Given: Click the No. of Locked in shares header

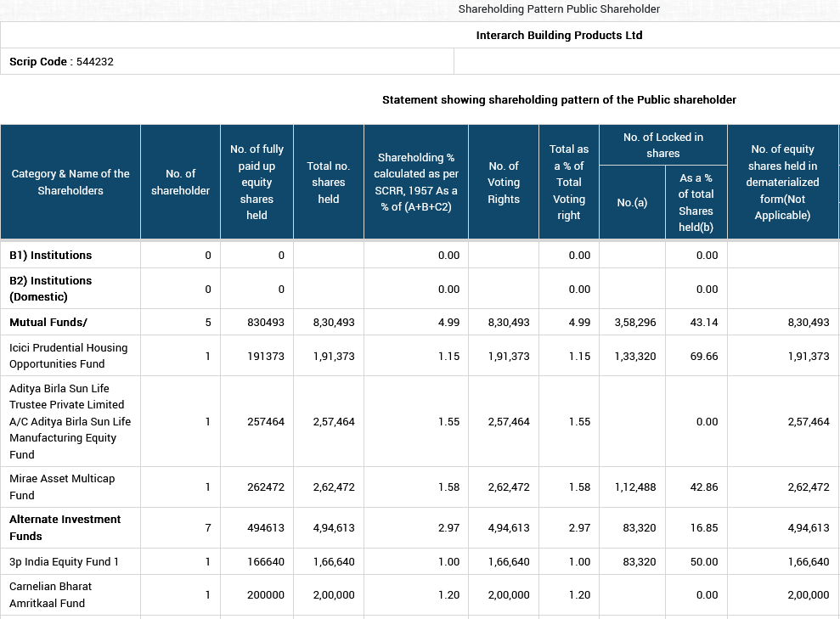Looking at the screenshot, I should (663, 145).
